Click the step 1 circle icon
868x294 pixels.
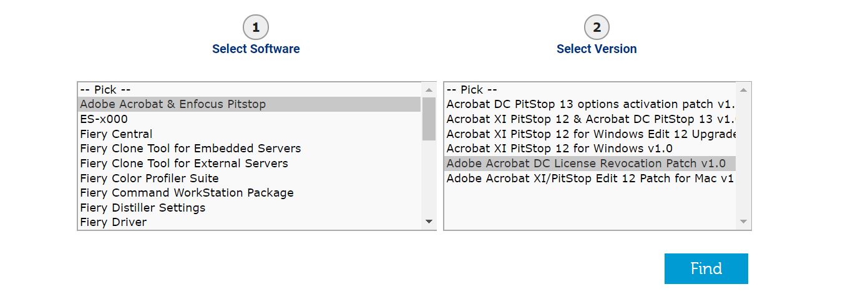pos(256,27)
